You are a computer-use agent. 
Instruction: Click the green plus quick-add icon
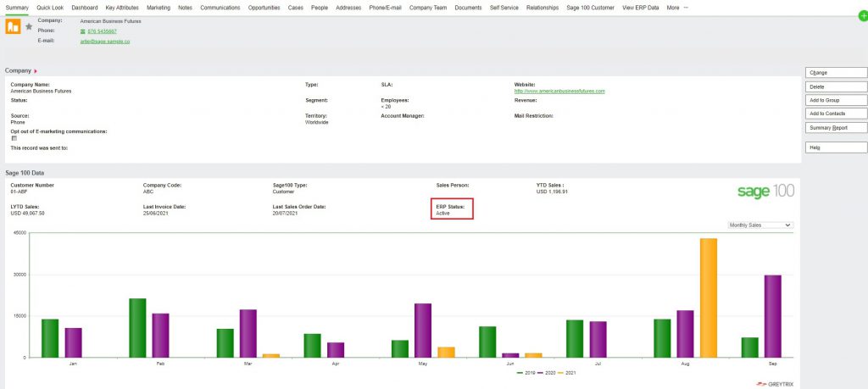(863, 17)
